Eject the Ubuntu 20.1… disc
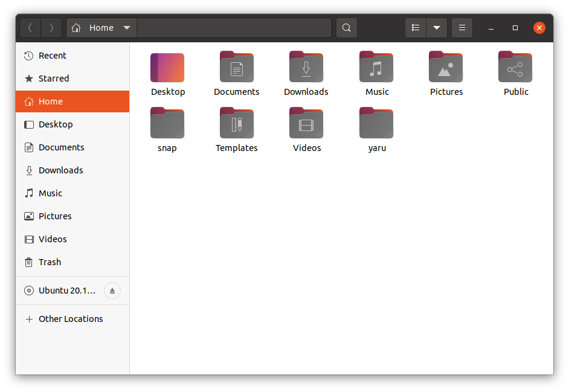This screenshot has height=392, width=569. coord(112,291)
